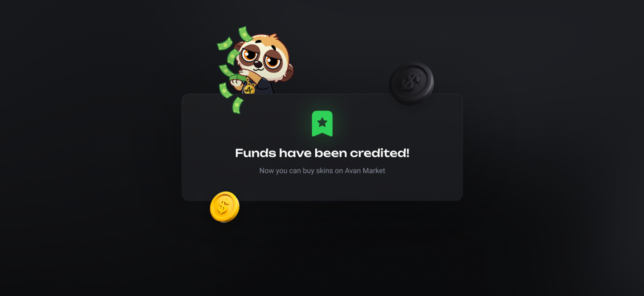
Task: Click the word "Funds" in the heading
Action: point(256,153)
